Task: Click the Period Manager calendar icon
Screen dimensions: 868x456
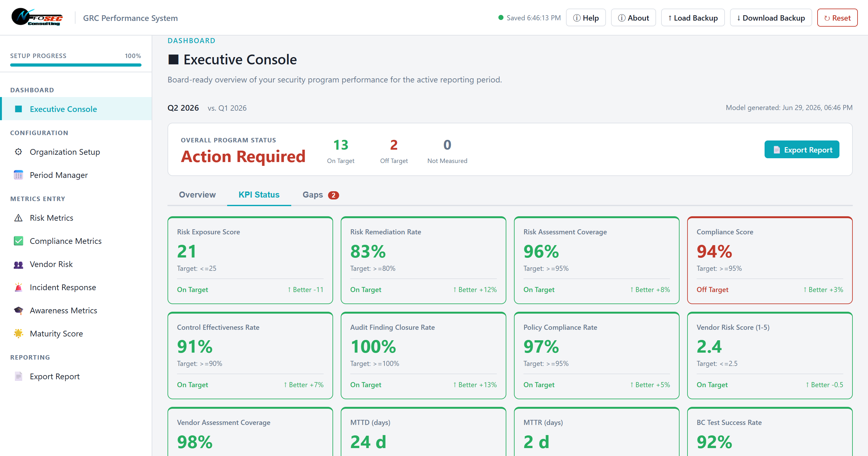Action: click(18, 175)
